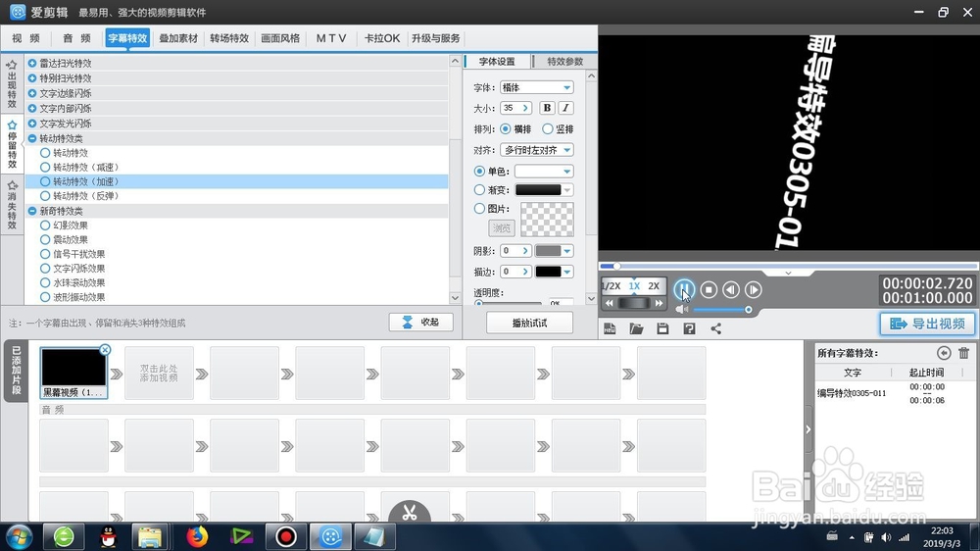980x551 pixels.
Task: Open the 特效参数 tab
Action: point(564,62)
